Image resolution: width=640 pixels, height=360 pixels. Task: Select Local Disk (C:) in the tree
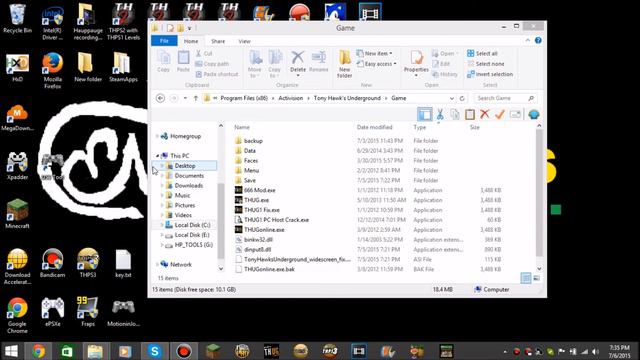(192, 225)
